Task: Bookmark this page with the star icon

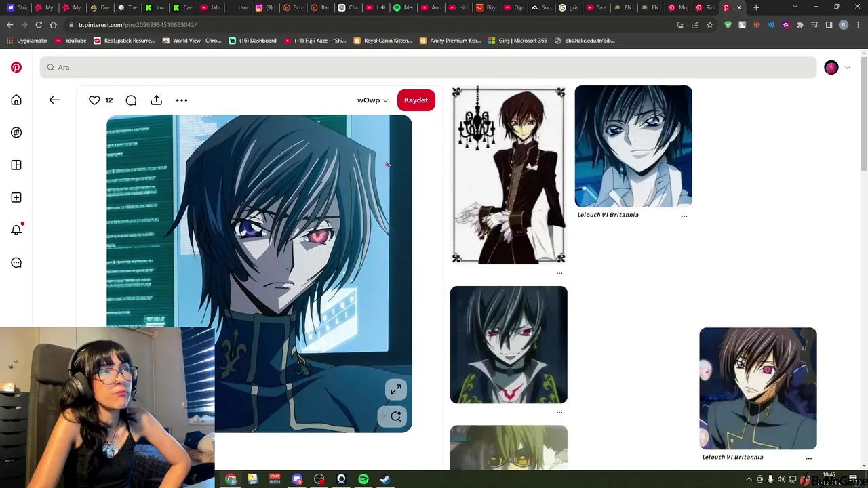Action: [x=710, y=25]
